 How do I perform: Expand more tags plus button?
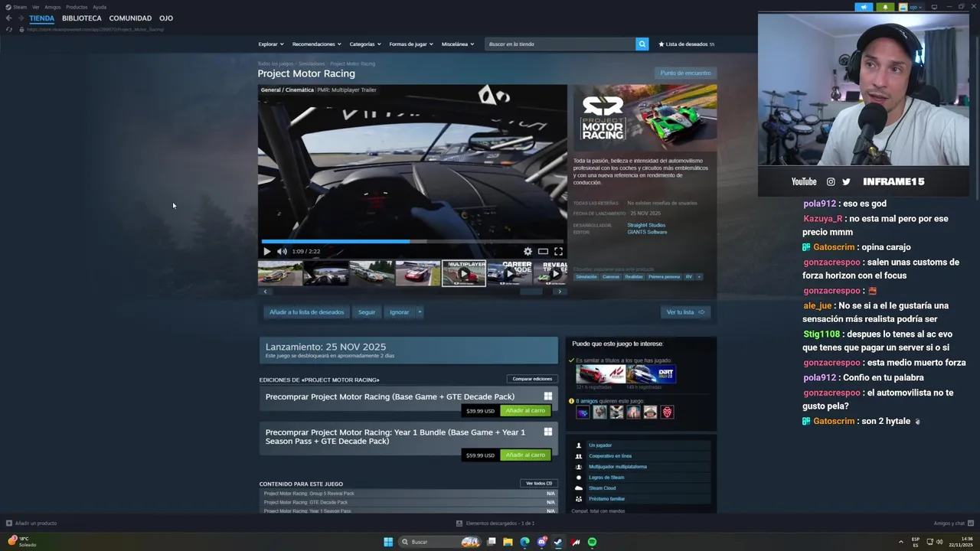(699, 277)
